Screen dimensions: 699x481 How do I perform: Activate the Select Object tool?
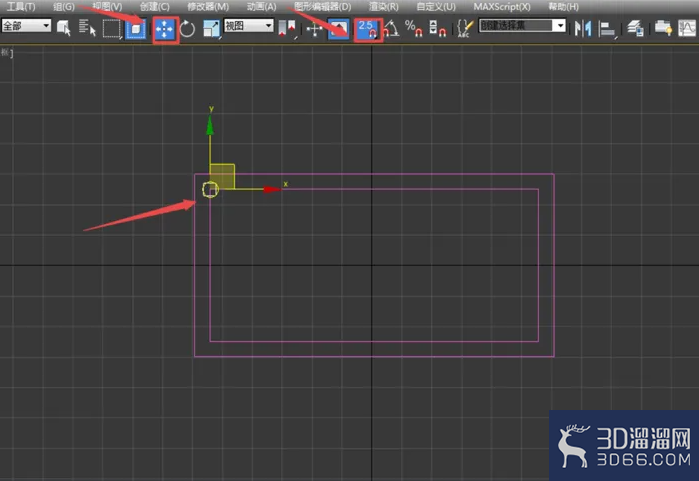click(64, 28)
